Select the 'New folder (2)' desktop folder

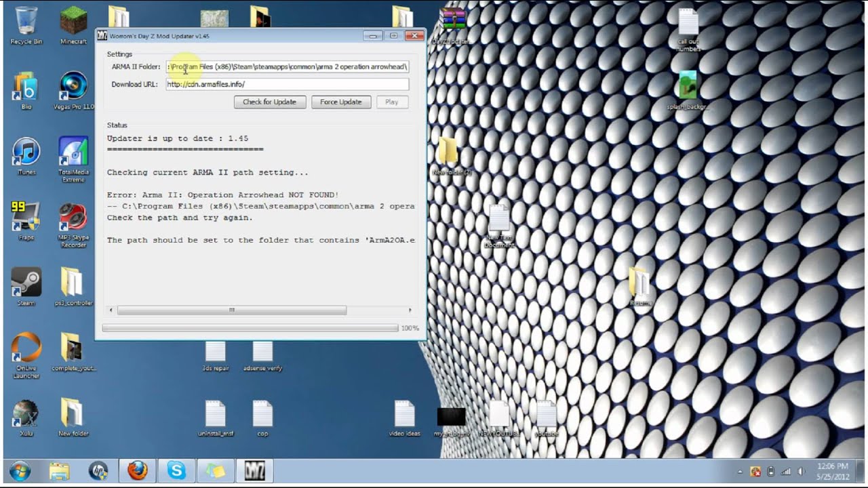coord(448,156)
